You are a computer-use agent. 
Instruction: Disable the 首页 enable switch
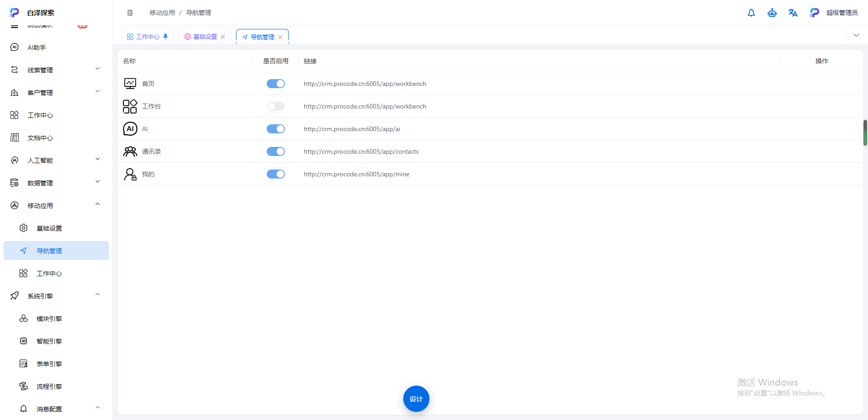pos(276,84)
